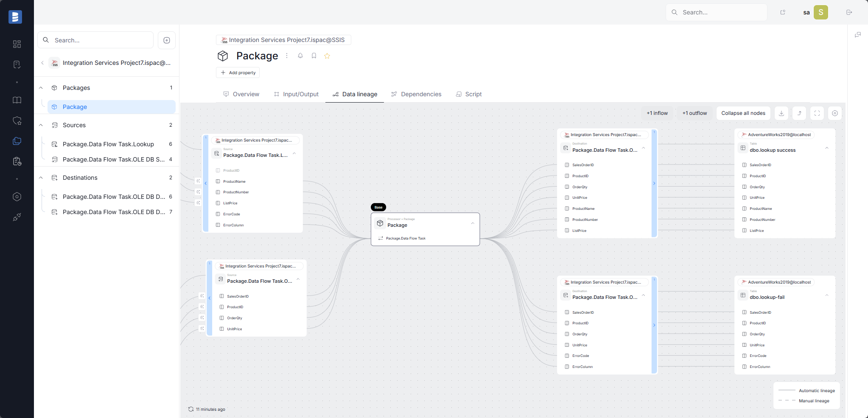Download the lineage diagram
Screen dimensions: 868x418
(x=781, y=113)
